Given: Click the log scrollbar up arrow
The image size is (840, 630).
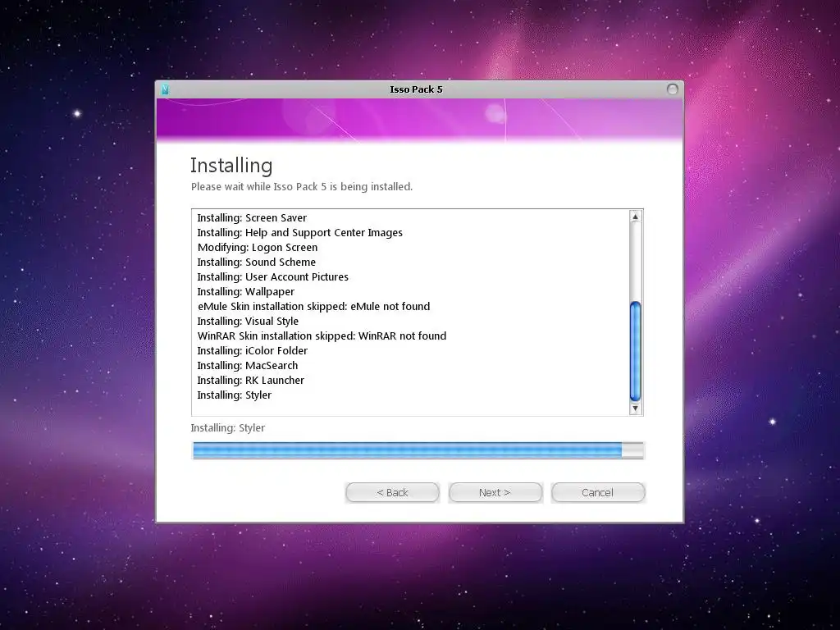Looking at the screenshot, I should (x=636, y=217).
